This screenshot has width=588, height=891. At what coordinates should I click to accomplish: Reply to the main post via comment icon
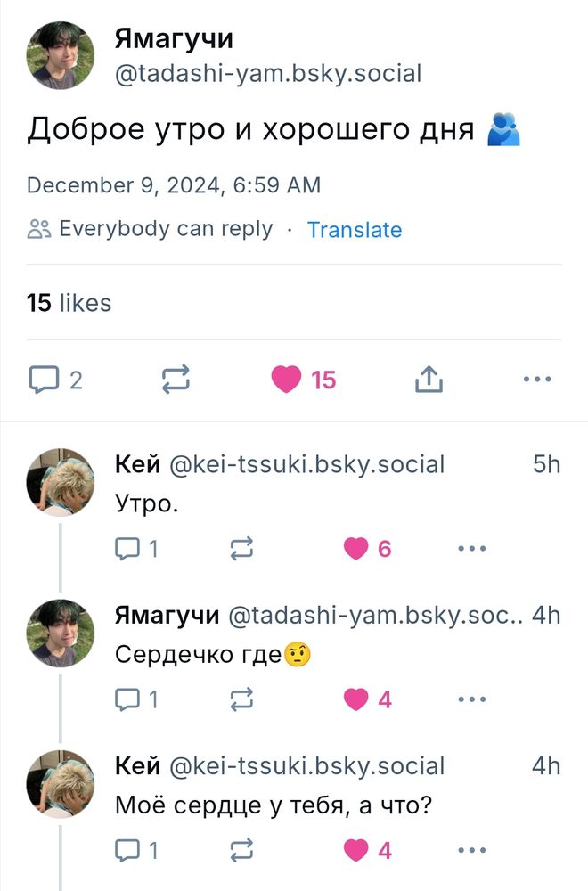coord(44,380)
